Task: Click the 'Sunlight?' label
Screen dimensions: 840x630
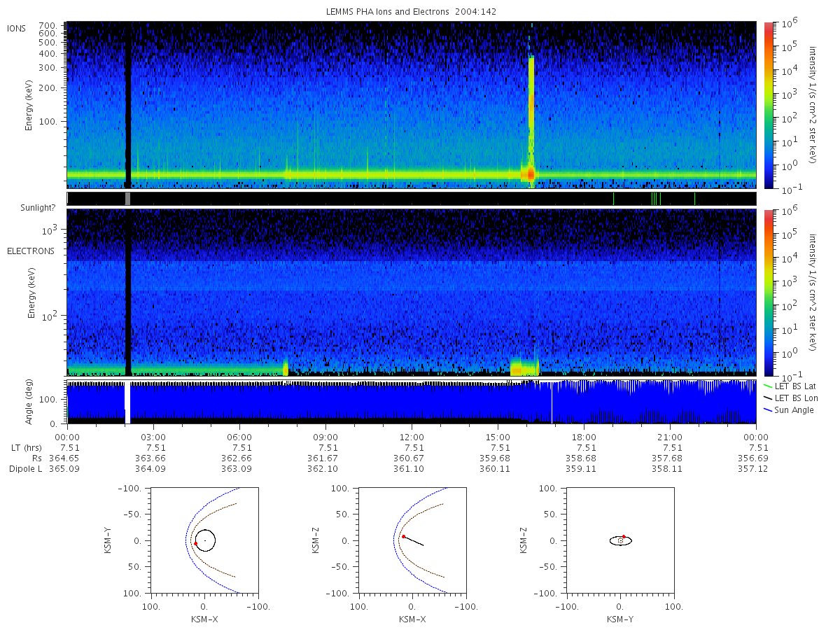Action: pos(39,208)
